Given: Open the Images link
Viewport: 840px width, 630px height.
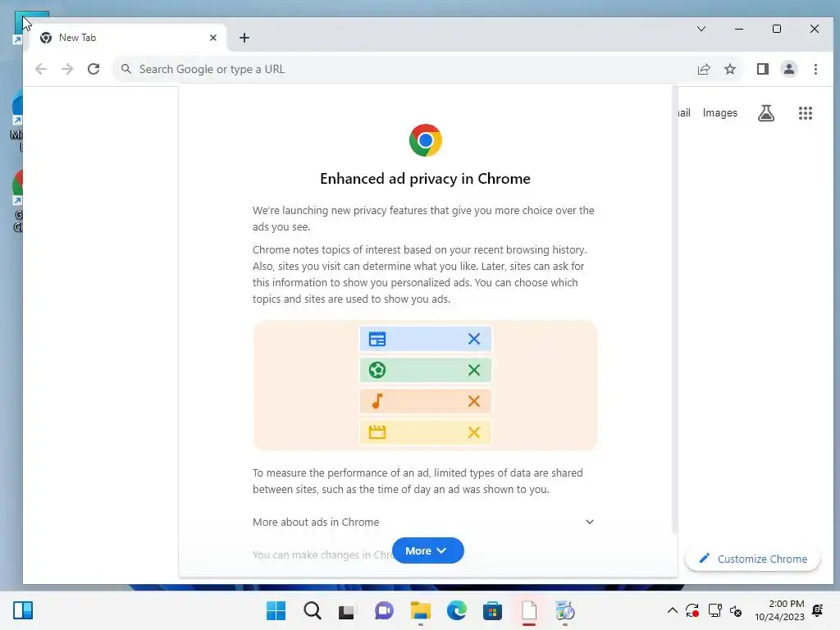Looking at the screenshot, I should tap(720, 113).
